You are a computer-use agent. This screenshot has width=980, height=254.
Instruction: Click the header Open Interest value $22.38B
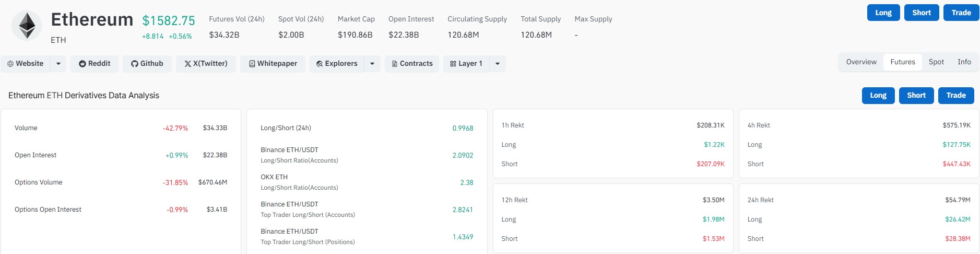pos(404,35)
